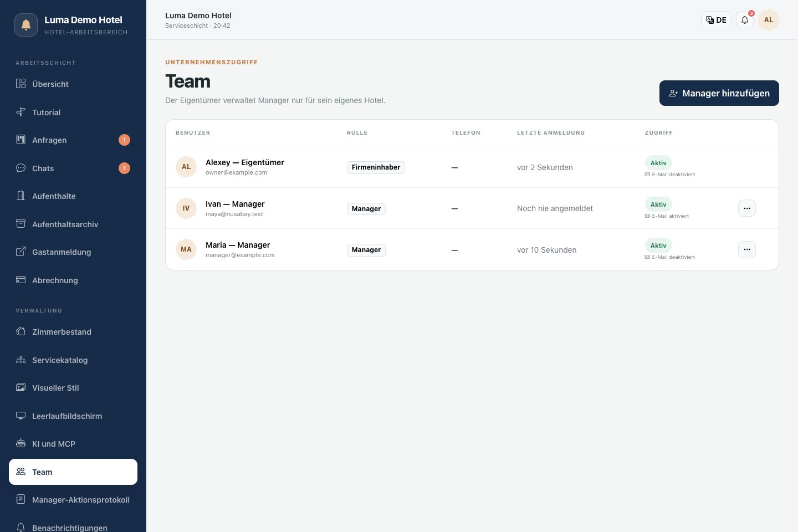Screen dimensions: 798x532
Task: Click the Leerlaufbildschirm monitor icon
Action: 21,416
